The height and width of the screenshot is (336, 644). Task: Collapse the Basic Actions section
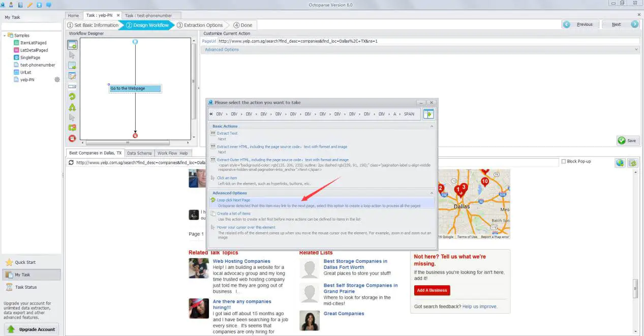[432, 126]
